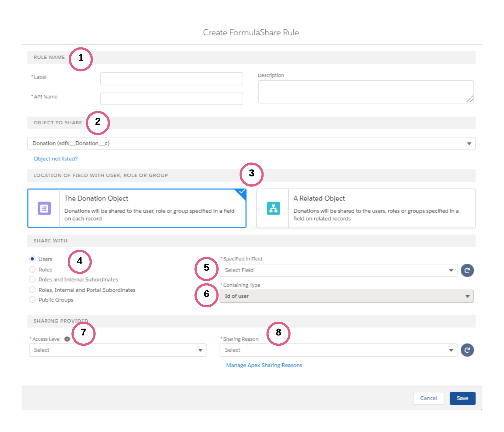This screenshot has height=432, width=504.
Task: Click the teal Related Object hierarchy icon
Action: (273, 208)
